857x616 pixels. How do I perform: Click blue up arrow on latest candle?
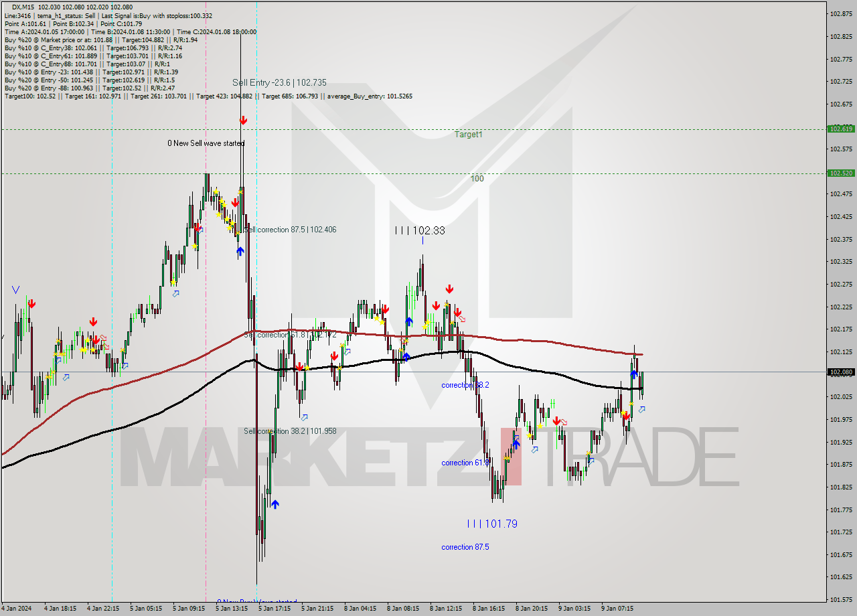(633, 374)
